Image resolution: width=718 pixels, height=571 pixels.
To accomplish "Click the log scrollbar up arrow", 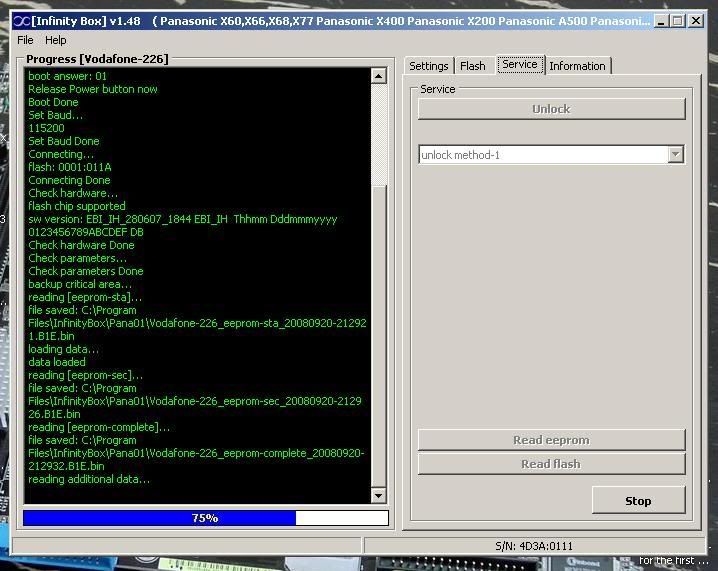I will 378,76.
